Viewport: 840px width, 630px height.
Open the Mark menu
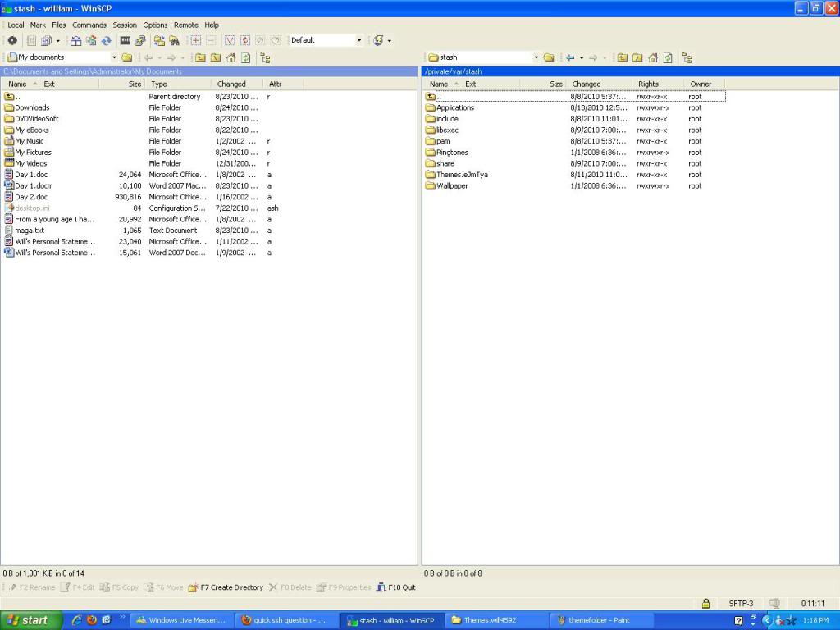tap(38, 25)
